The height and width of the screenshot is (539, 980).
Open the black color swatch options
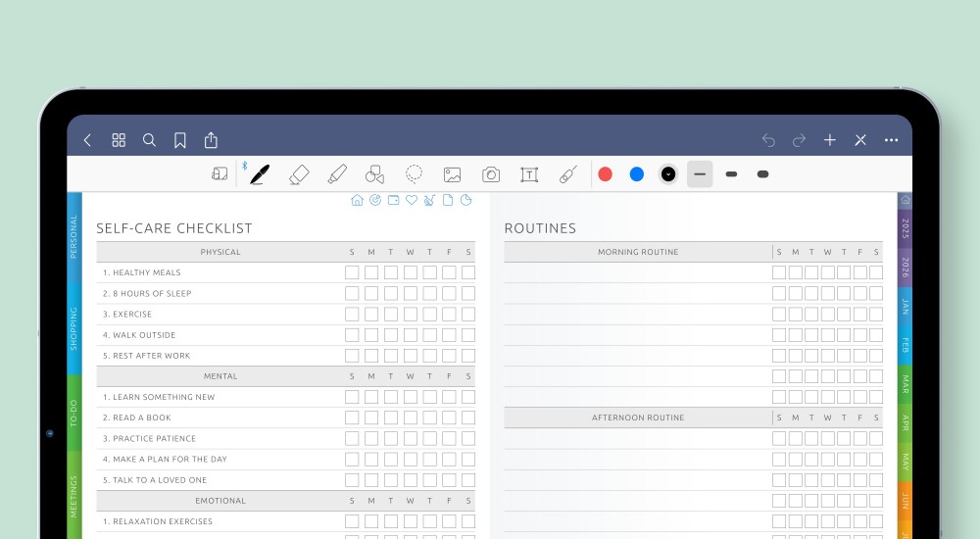(668, 174)
